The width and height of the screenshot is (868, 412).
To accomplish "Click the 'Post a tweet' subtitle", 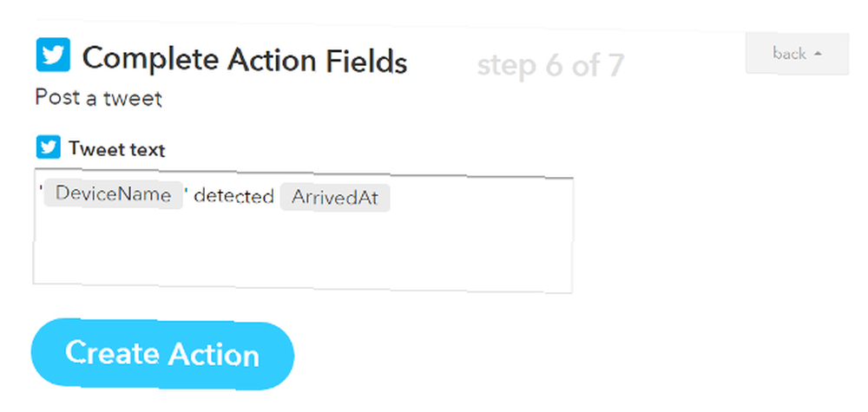I will [99, 98].
